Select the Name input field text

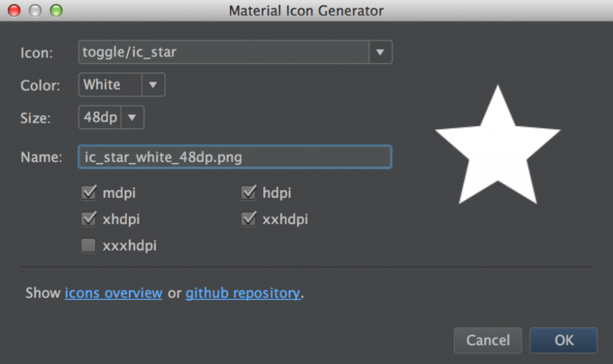(235, 156)
